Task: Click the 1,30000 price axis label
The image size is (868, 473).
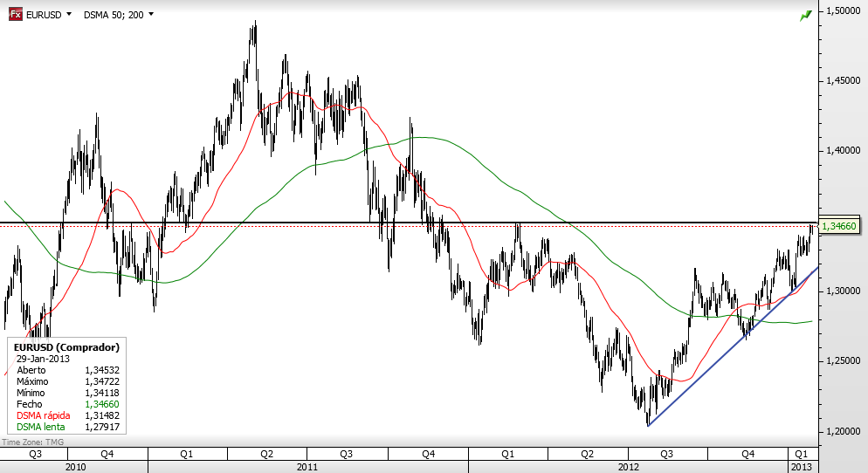Action: [843, 291]
